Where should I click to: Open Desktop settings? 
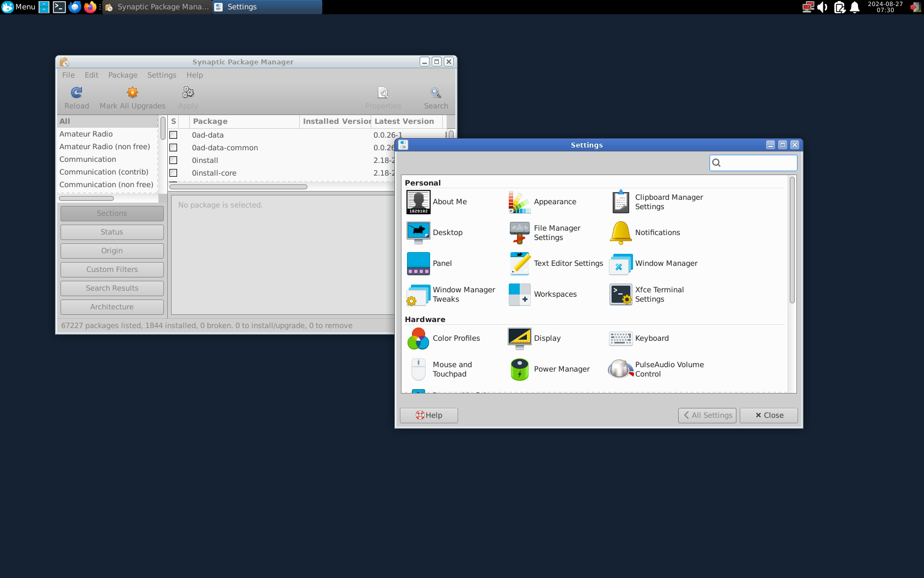pos(435,233)
